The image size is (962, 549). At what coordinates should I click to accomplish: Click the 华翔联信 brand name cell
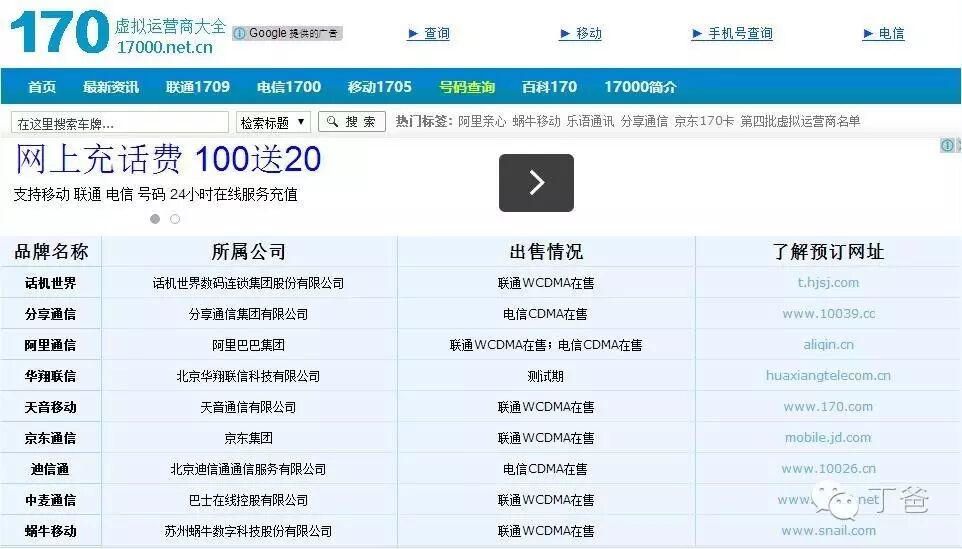(50, 376)
